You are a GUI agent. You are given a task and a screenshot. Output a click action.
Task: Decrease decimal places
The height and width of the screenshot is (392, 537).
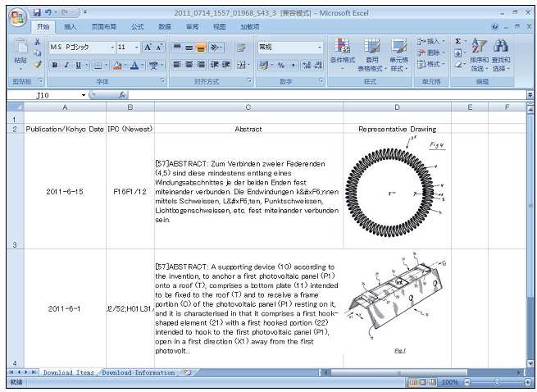[318, 65]
